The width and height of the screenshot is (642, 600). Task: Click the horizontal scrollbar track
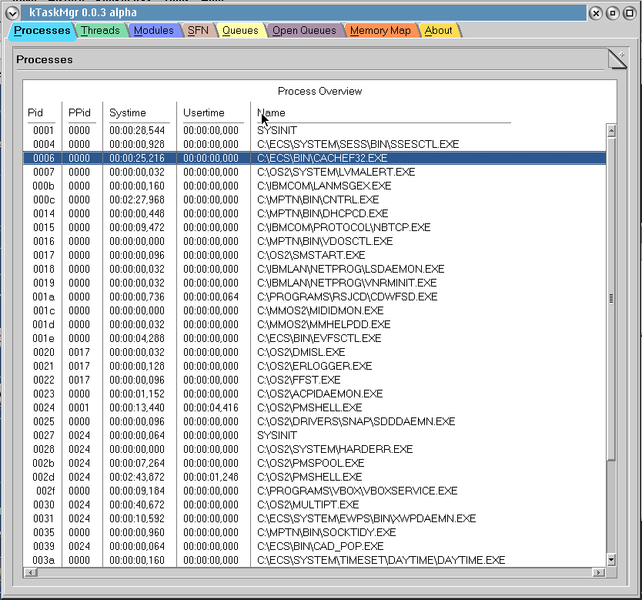click(314, 572)
